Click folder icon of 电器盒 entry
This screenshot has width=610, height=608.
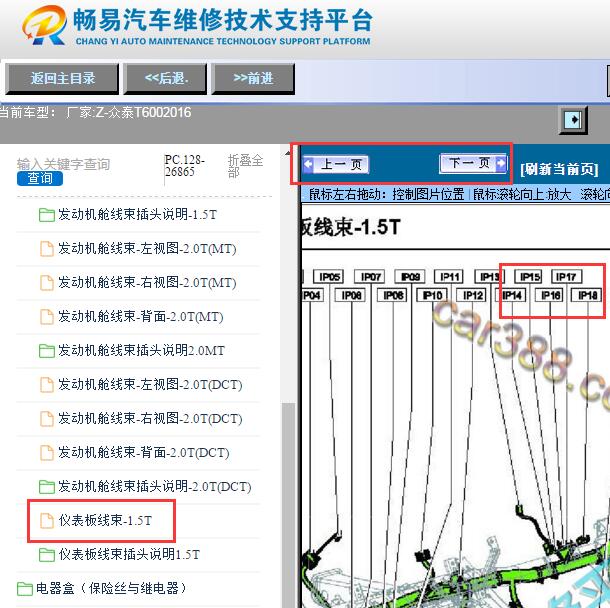[x=25, y=589]
